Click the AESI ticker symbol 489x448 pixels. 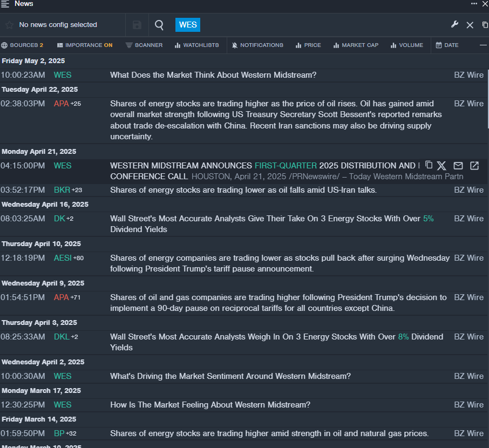[63, 258]
